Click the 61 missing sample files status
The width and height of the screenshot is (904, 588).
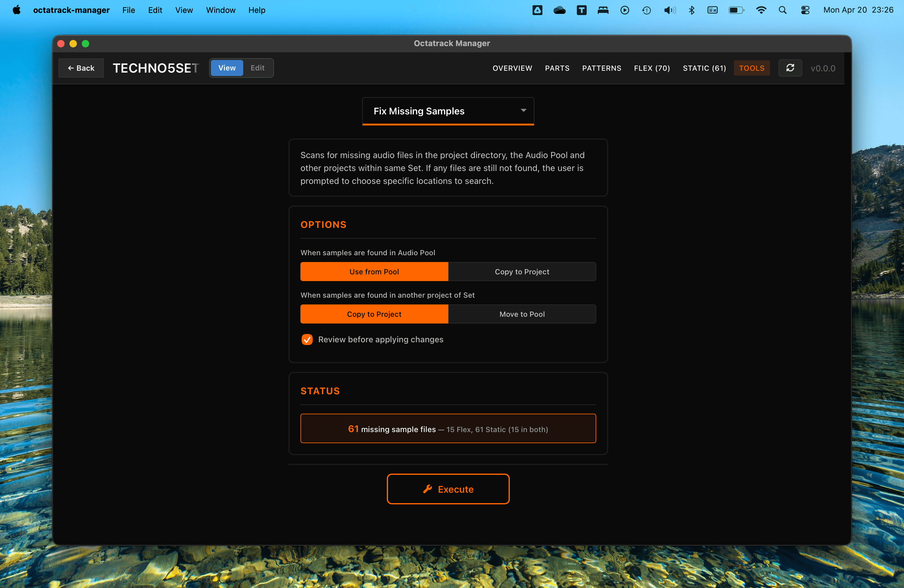coord(448,428)
